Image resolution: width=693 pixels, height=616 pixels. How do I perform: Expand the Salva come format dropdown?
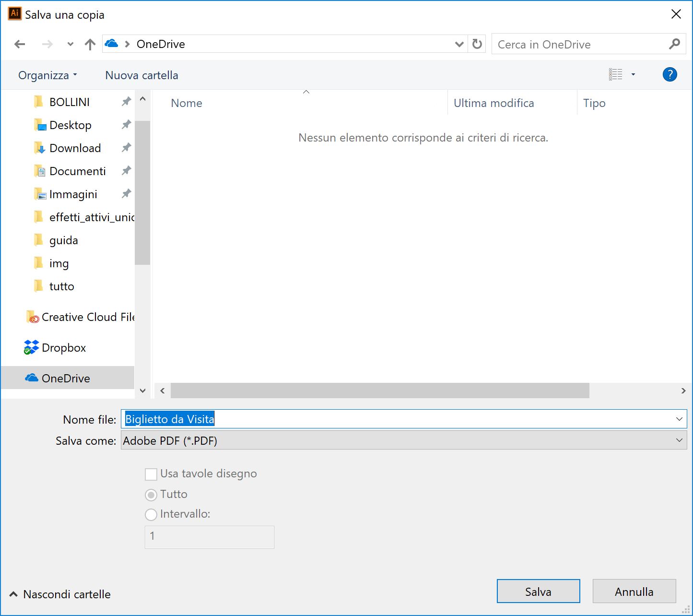[x=679, y=440]
